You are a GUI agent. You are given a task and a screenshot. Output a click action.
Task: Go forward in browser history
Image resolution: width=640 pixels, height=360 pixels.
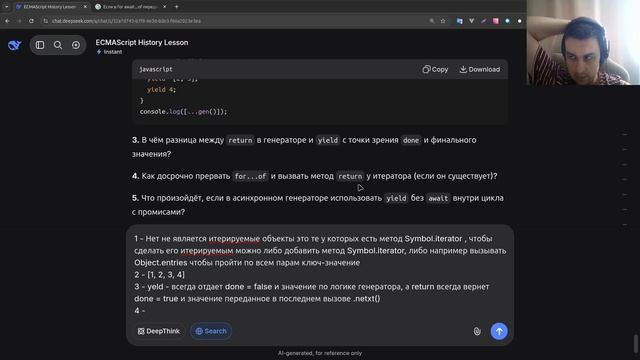tap(19, 21)
